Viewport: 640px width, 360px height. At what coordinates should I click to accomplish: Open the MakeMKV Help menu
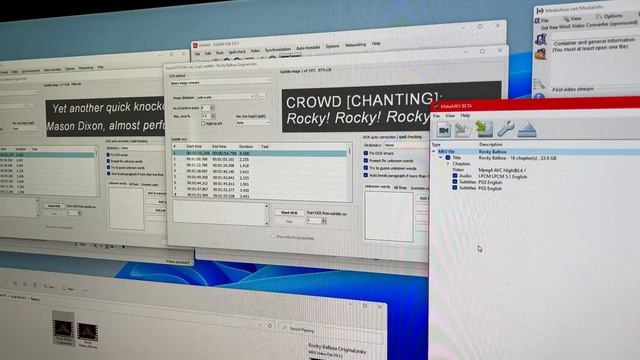click(x=465, y=116)
